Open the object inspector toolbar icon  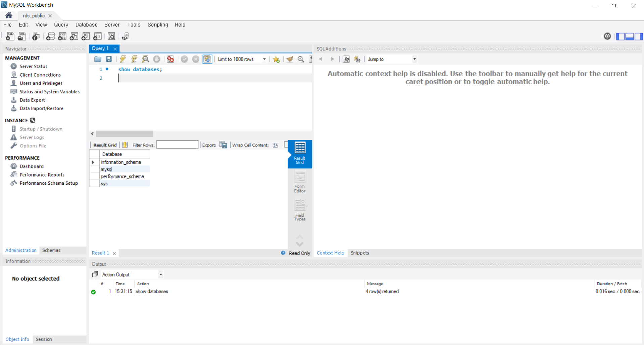[36, 36]
